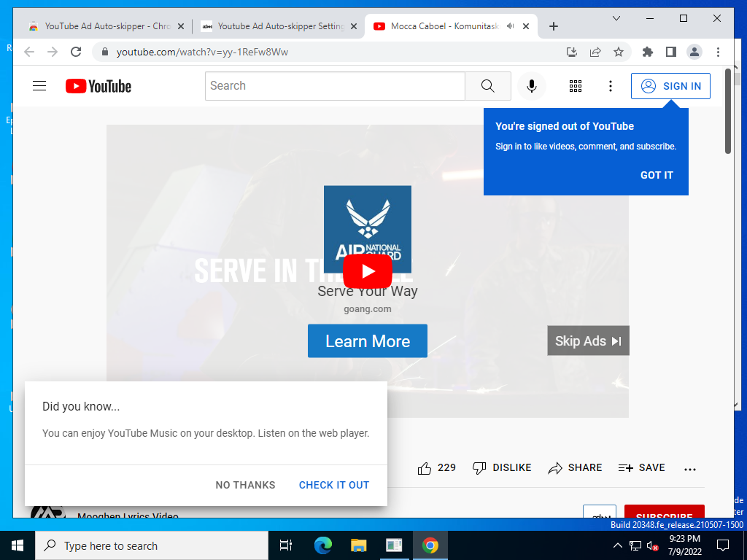Go to the YouTube home logo
747x560 pixels.
(x=98, y=86)
